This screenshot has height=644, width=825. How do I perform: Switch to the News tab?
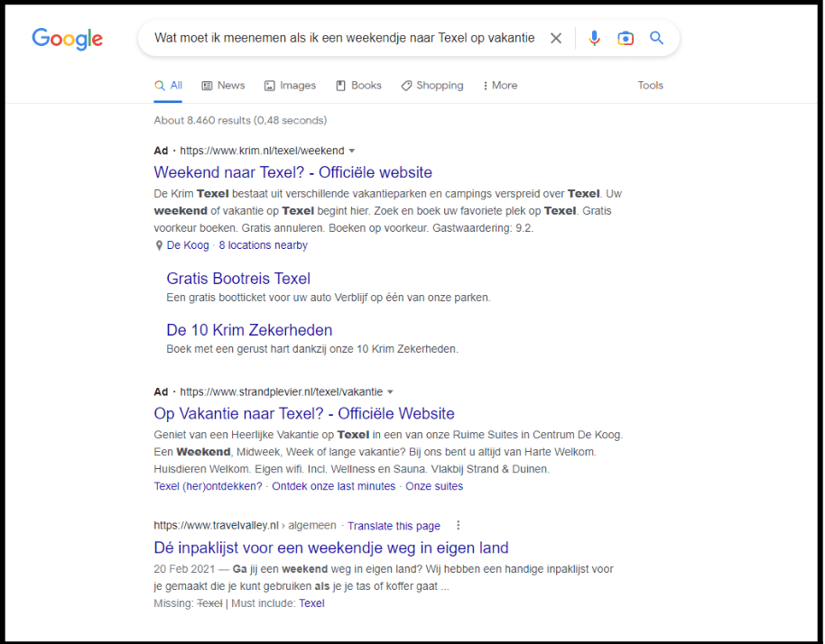[224, 86]
